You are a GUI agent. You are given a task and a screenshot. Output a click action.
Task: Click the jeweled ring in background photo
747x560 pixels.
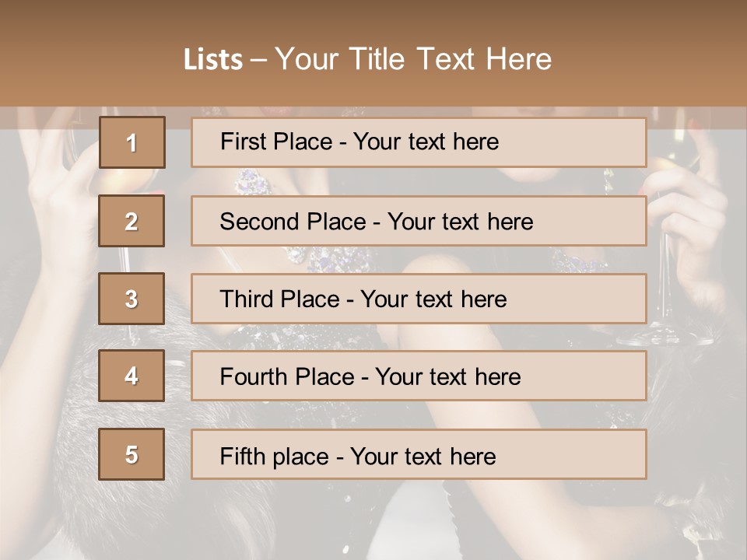(254, 184)
